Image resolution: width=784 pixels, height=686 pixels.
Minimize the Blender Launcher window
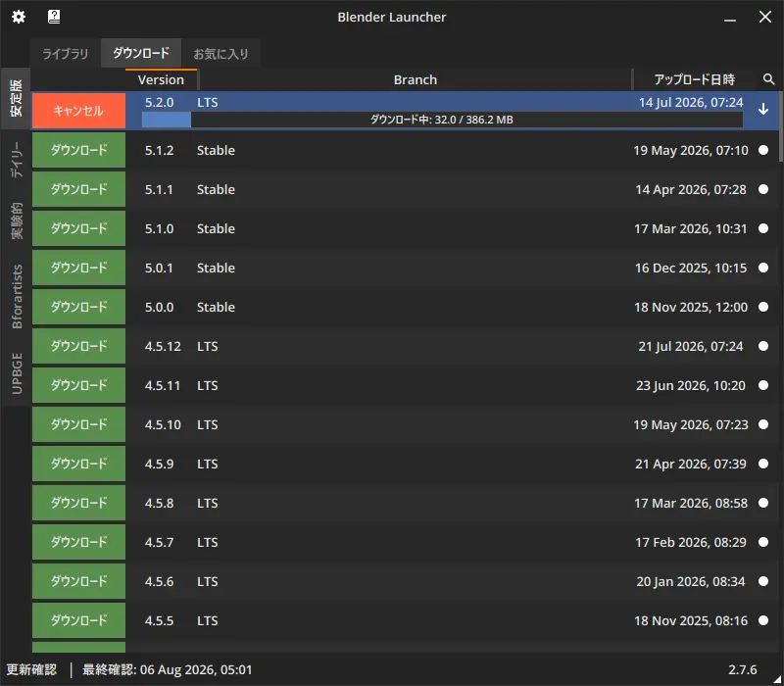[730, 18]
